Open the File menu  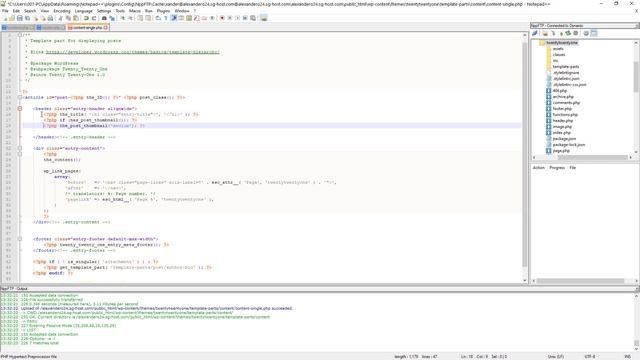click(x=5, y=11)
